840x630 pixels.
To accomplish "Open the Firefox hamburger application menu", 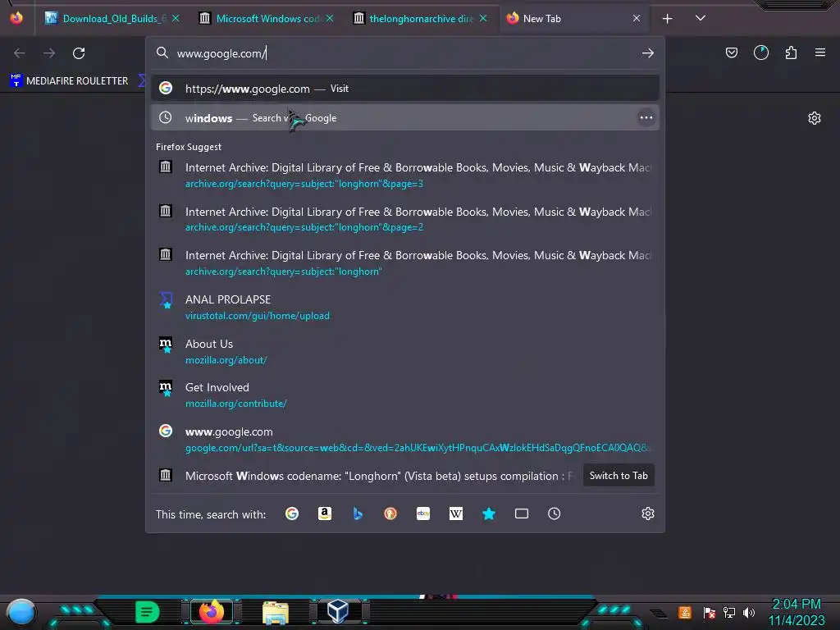I will pyautogui.click(x=820, y=52).
